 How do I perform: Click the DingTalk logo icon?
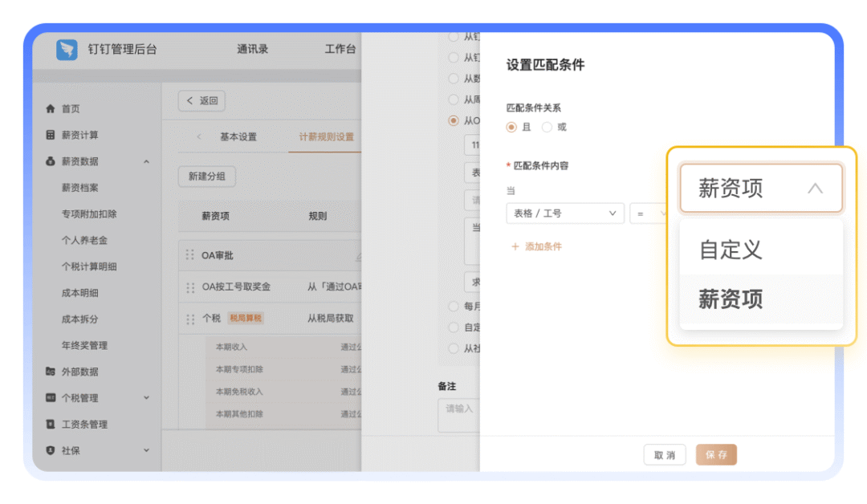(x=67, y=50)
